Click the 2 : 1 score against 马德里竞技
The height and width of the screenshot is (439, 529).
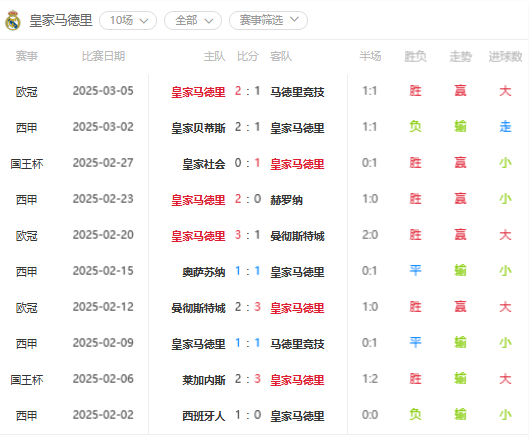tap(248, 91)
